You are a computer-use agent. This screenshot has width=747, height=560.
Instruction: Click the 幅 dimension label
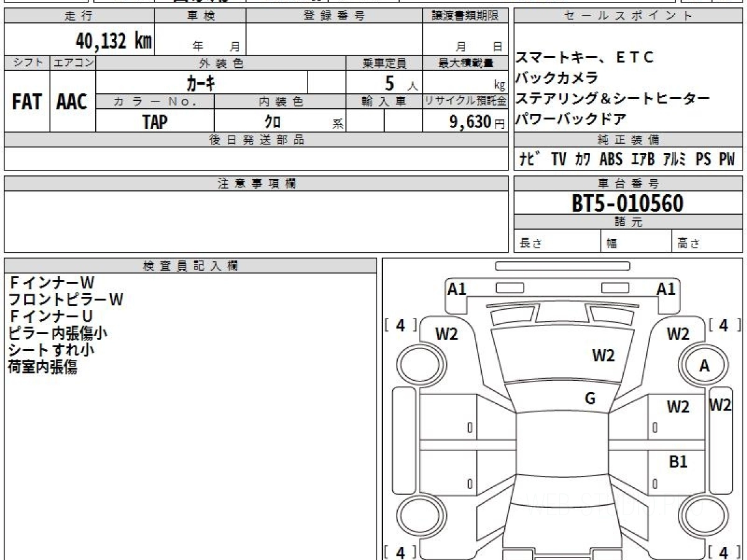tap(612, 244)
